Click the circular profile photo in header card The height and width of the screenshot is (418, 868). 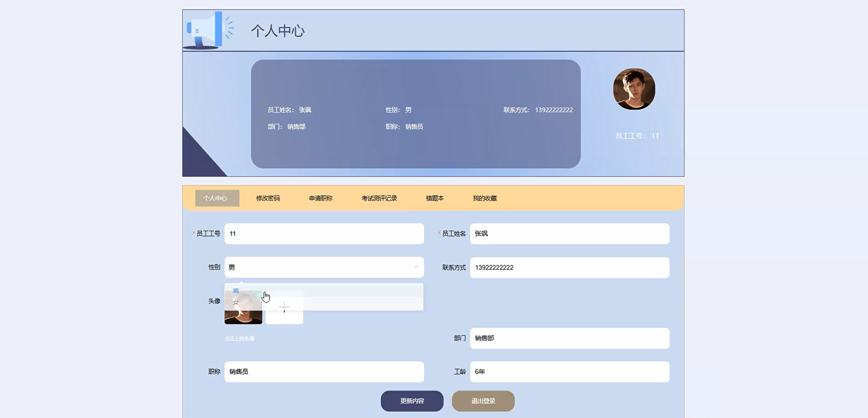(x=634, y=89)
